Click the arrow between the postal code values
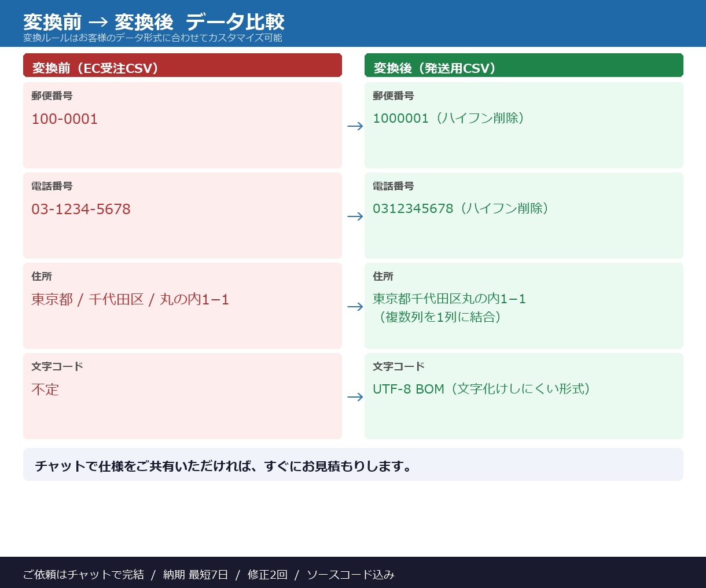Image resolution: width=706 pixels, height=588 pixels. click(355, 126)
